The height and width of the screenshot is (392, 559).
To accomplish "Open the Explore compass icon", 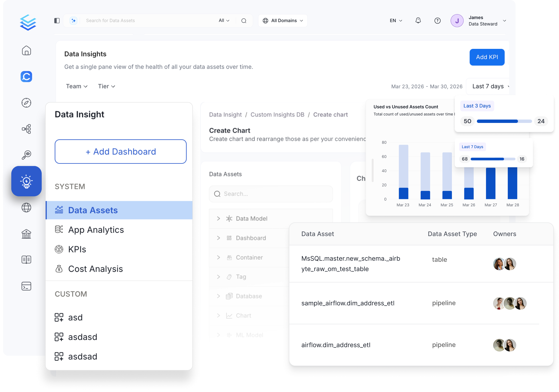I will click(26, 103).
